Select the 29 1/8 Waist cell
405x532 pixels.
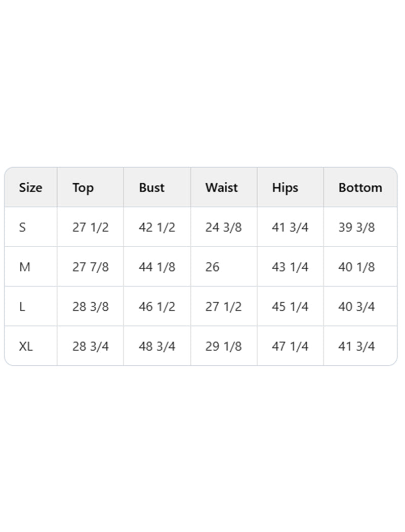tap(223, 347)
